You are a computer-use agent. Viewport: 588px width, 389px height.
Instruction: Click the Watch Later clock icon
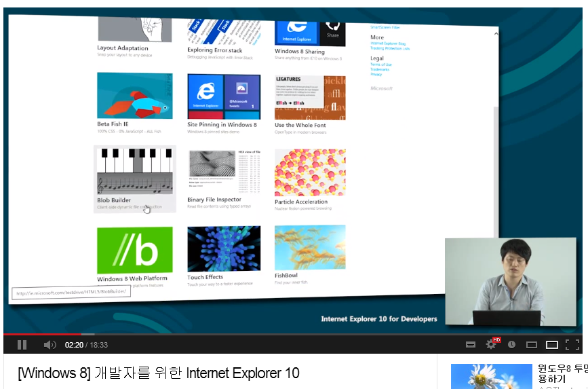[511, 345]
